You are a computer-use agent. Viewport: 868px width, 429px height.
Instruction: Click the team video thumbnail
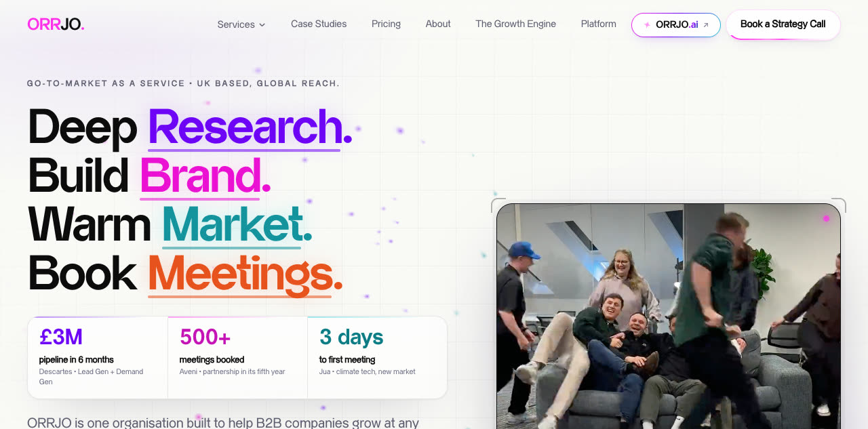click(x=669, y=316)
